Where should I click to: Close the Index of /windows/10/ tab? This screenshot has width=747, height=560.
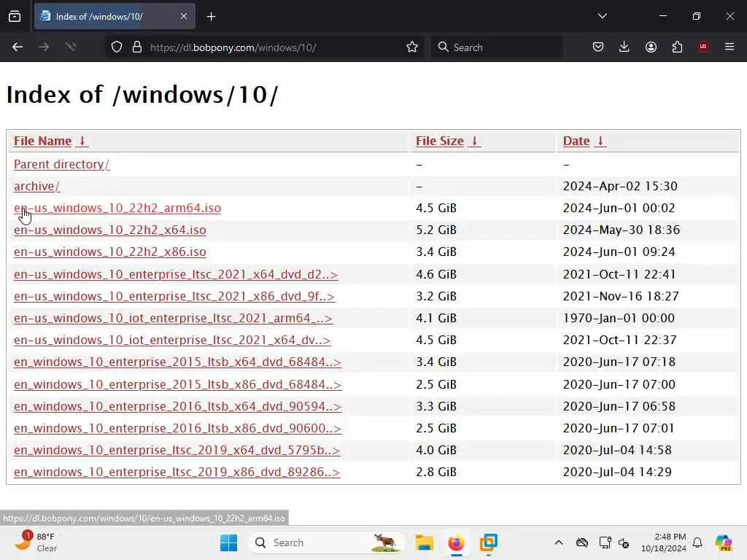pos(184,17)
